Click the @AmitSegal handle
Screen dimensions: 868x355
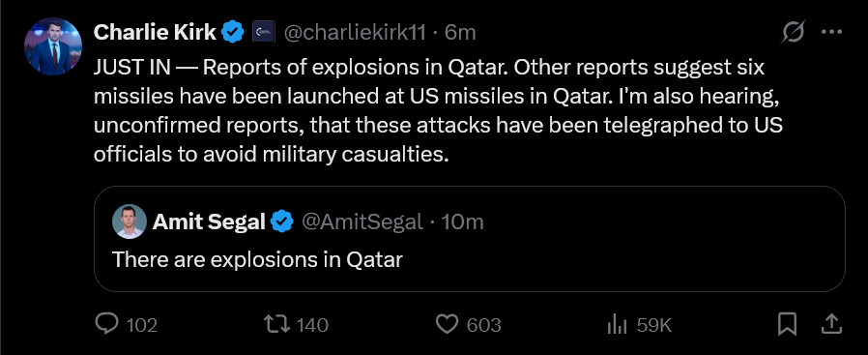[x=362, y=222]
